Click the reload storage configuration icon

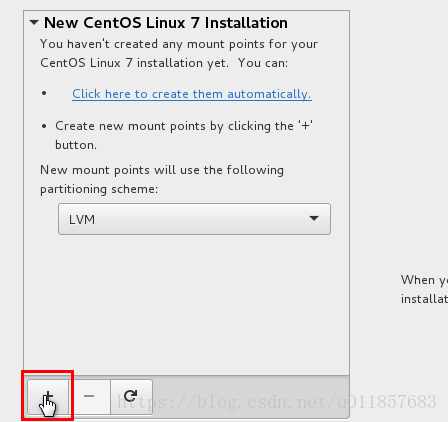click(x=131, y=397)
